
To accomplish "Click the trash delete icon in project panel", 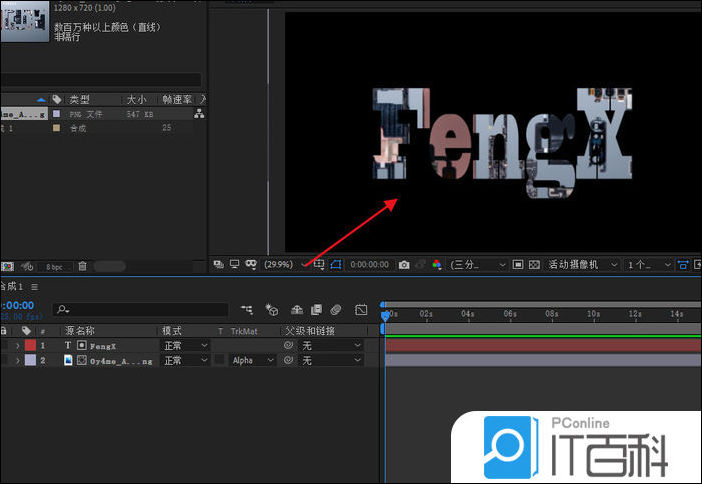I will [x=83, y=266].
